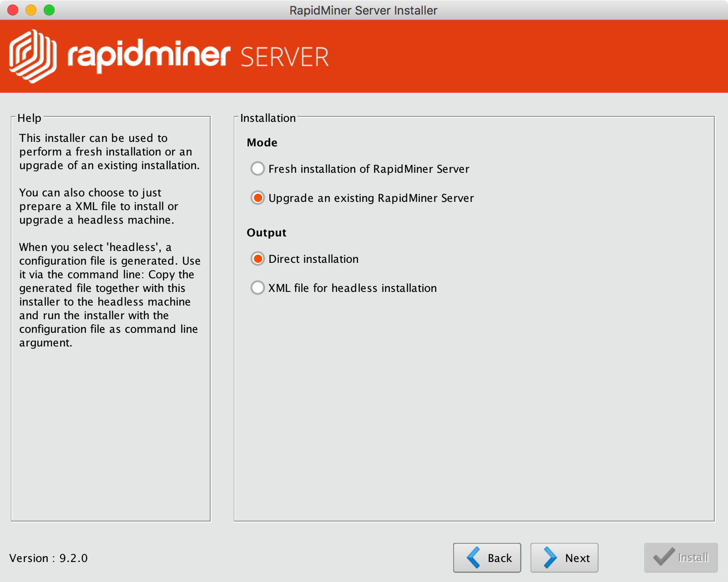Click the disabled Install button text
This screenshot has height=582, width=728.
click(x=693, y=558)
